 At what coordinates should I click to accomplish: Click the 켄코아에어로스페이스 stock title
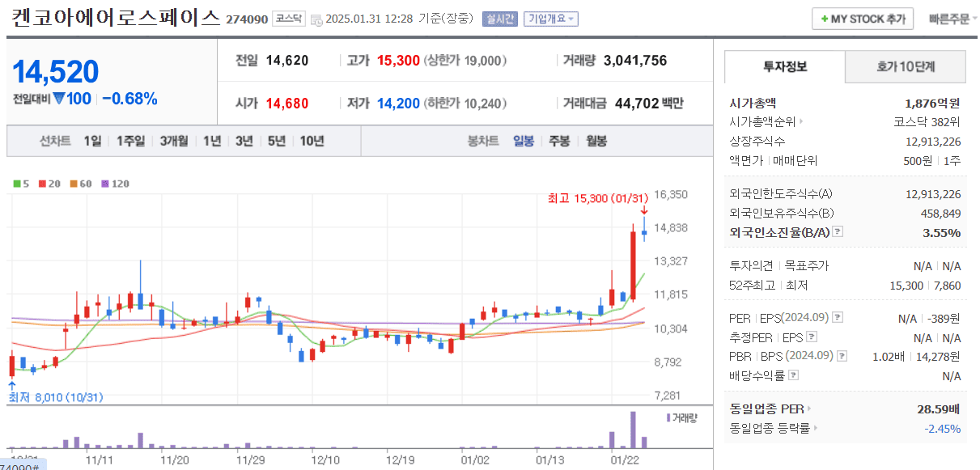pos(116,18)
